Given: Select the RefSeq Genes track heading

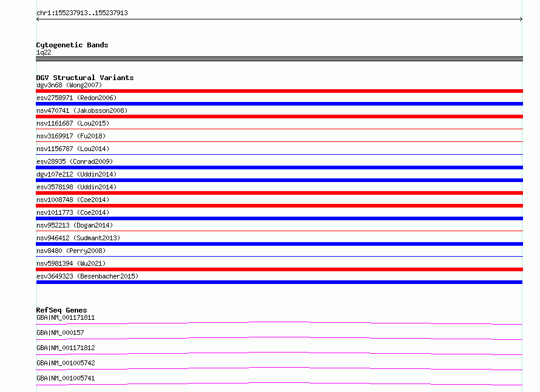Looking at the screenshot, I should click(x=62, y=310).
